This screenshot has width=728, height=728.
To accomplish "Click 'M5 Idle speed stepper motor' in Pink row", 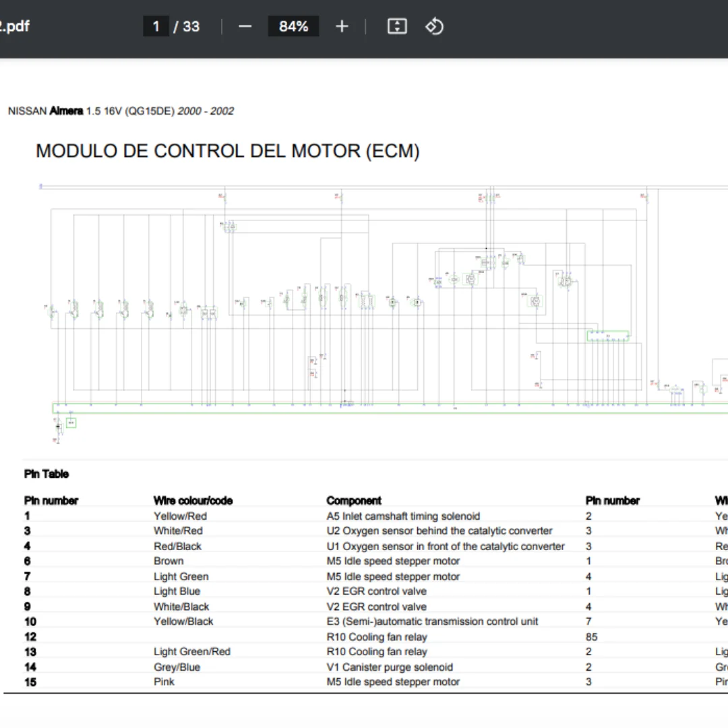I will [x=393, y=681].
